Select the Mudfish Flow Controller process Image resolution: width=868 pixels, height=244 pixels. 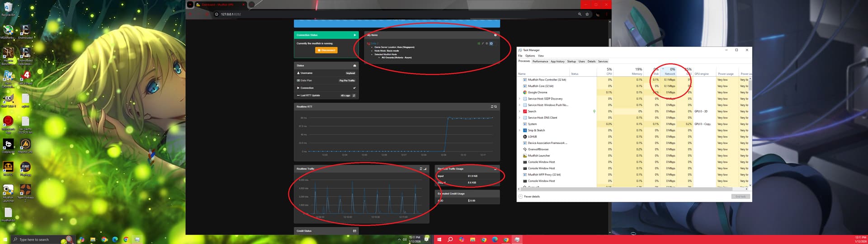tap(547, 80)
